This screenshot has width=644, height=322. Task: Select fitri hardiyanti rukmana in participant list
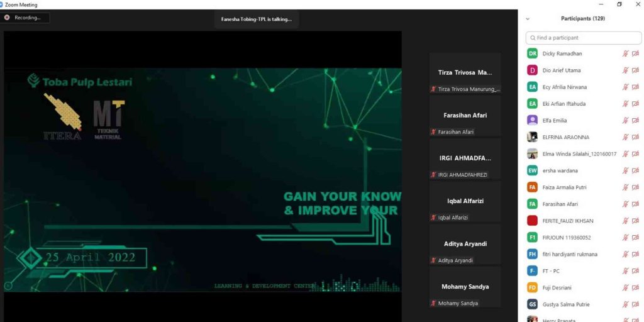571,254
